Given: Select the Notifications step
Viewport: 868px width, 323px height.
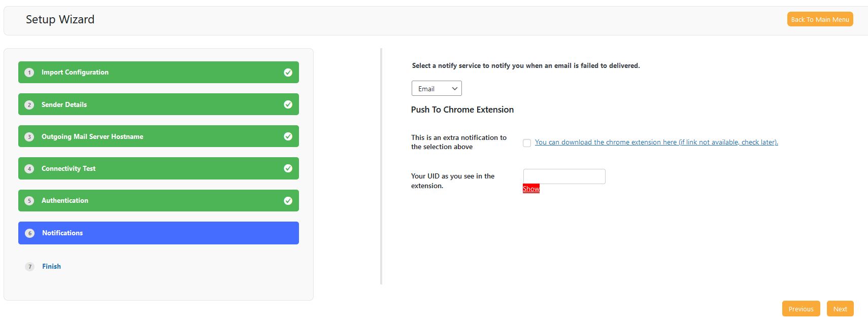Looking at the screenshot, I should (158, 233).
